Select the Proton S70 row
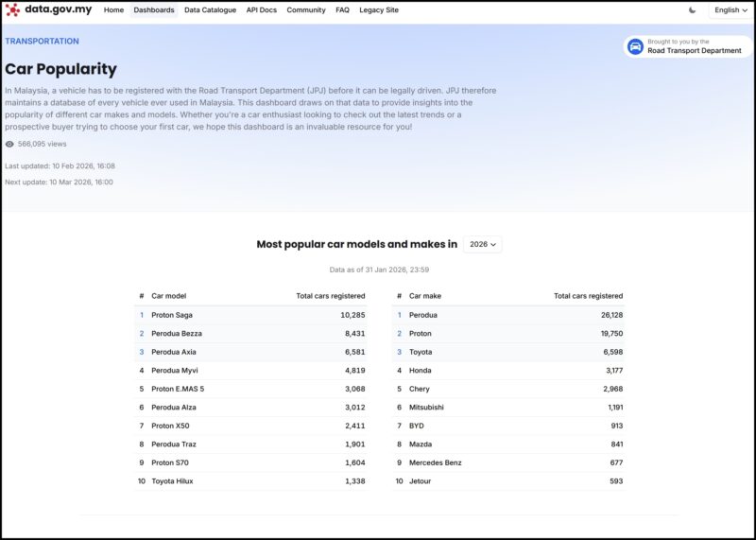 pyautogui.click(x=250, y=462)
